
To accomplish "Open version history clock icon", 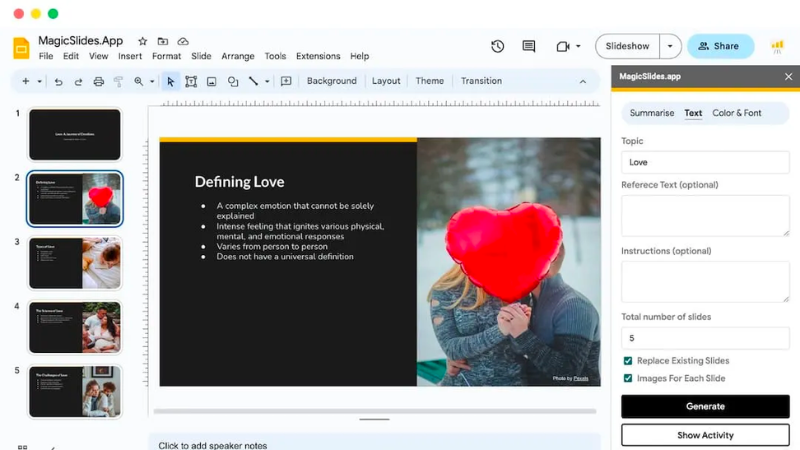I will 497,46.
